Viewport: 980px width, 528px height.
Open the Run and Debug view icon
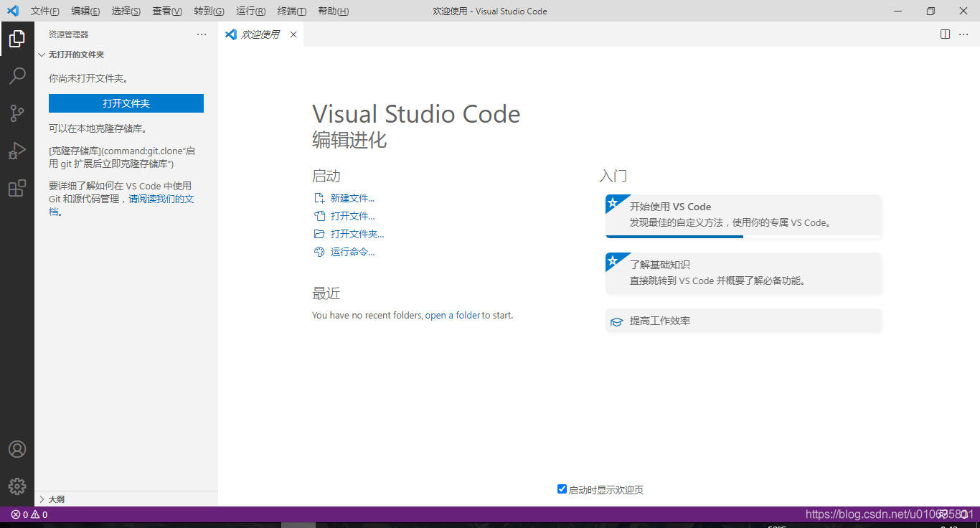tap(17, 151)
